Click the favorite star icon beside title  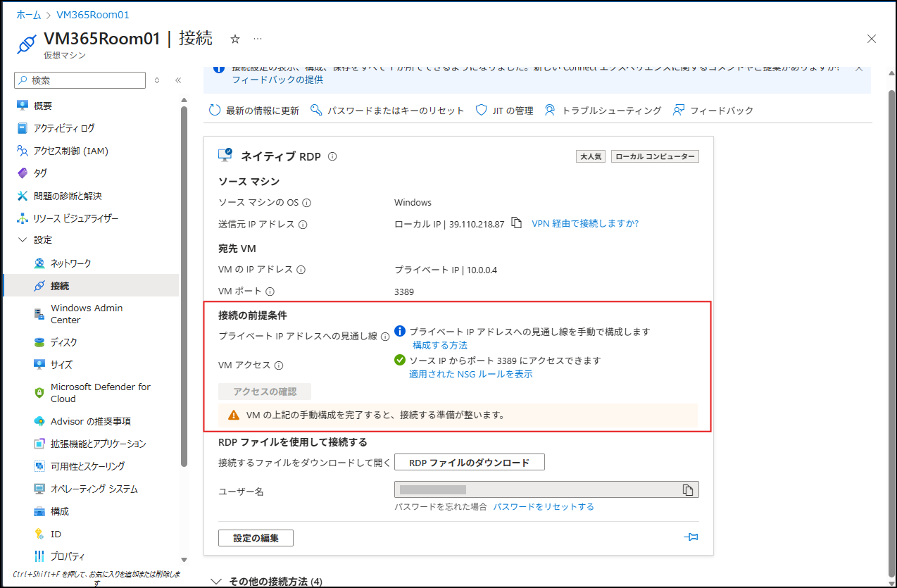(x=235, y=39)
